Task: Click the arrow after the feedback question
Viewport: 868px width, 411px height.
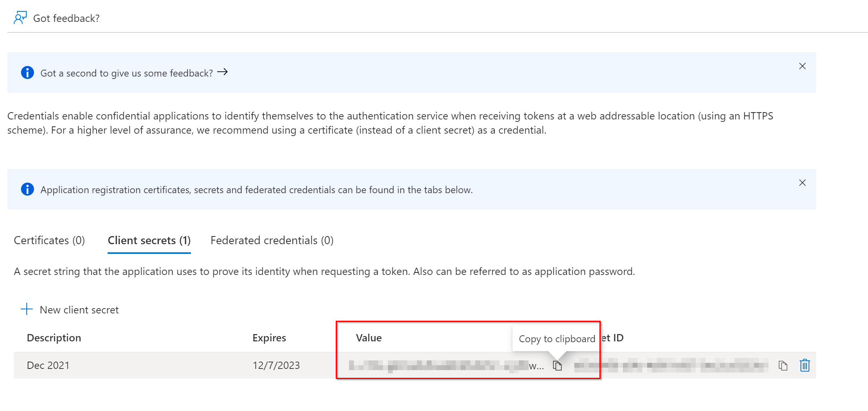Action: [x=222, y=72]
